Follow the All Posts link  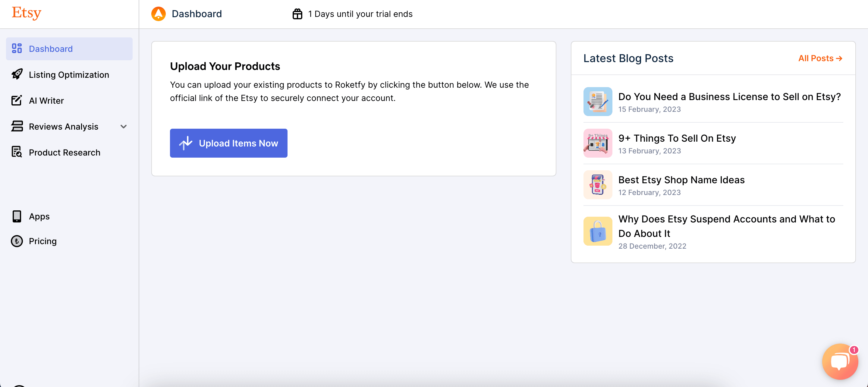click(x=820, y=58)
